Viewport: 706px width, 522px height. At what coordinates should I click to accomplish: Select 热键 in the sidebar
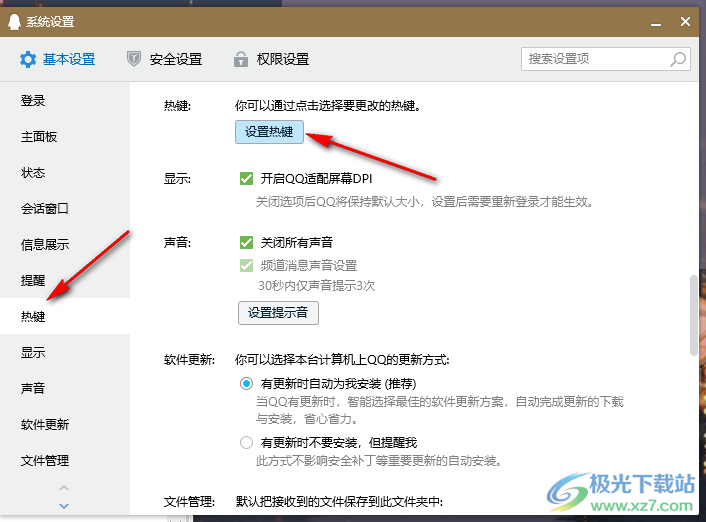(65, 316)
